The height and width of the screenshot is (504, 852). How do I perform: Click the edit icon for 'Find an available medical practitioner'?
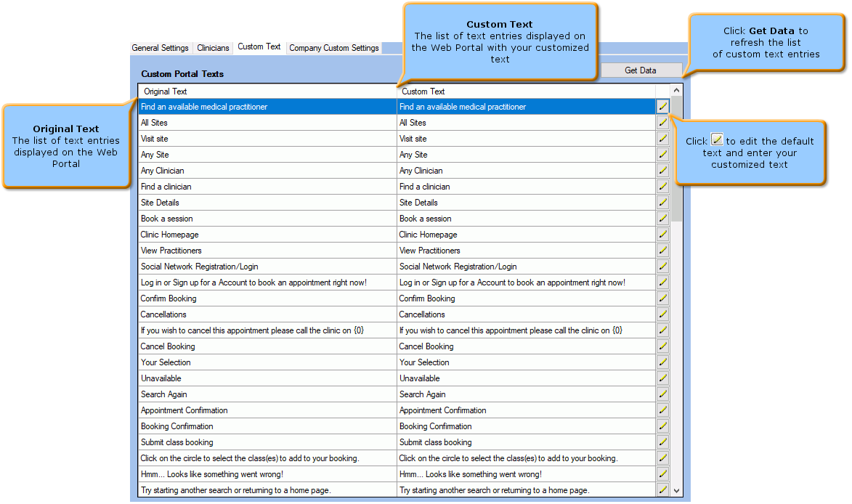coord(662,106)
